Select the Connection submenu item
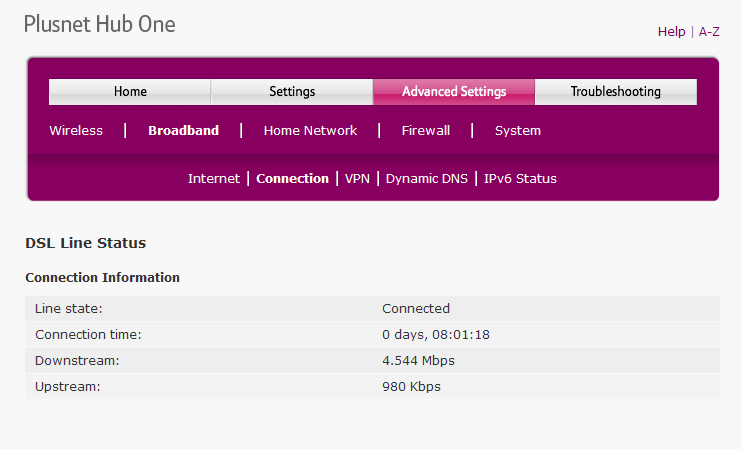 click(292, 179)
